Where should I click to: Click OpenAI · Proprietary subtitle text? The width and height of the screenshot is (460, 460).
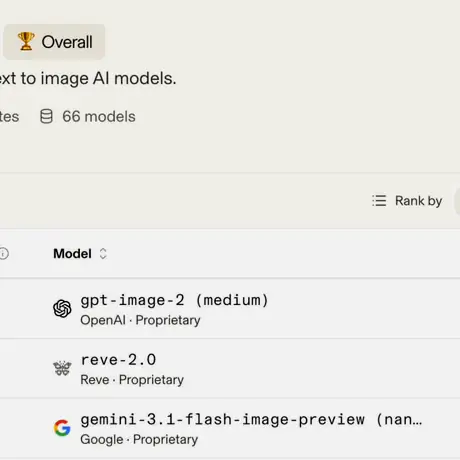click(x=140, y=320)
